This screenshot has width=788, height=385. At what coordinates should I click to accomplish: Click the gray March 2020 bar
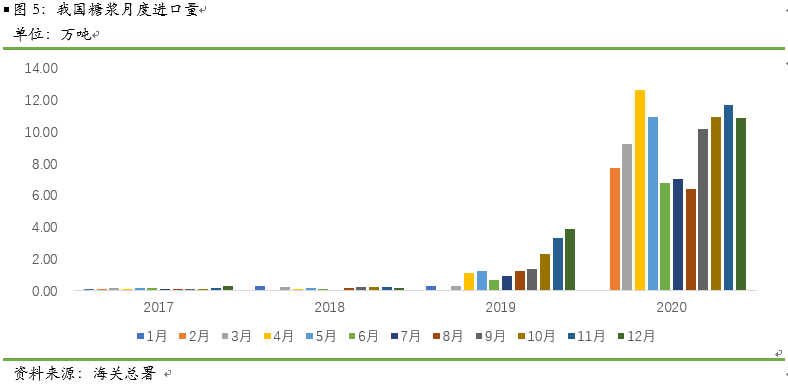coord(627,217)
